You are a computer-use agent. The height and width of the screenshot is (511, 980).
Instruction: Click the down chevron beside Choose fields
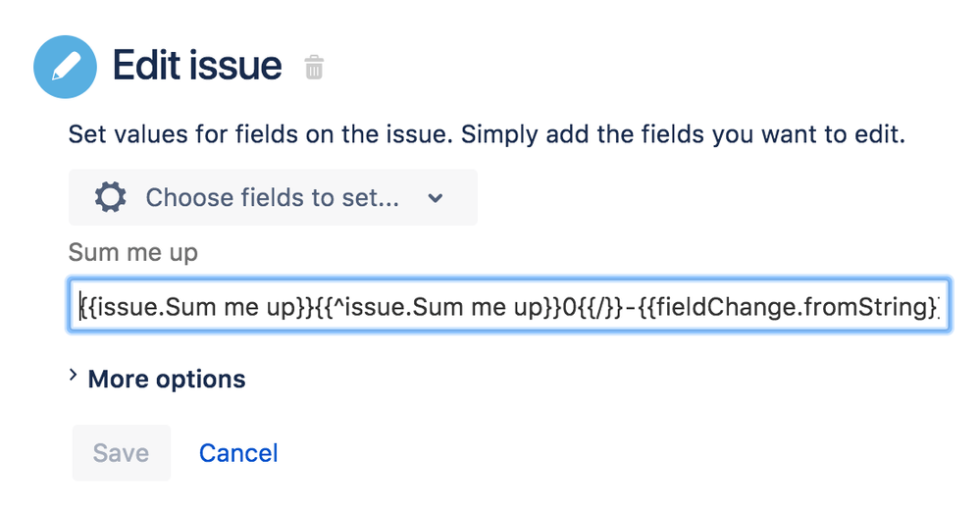[x=435, y=198]
